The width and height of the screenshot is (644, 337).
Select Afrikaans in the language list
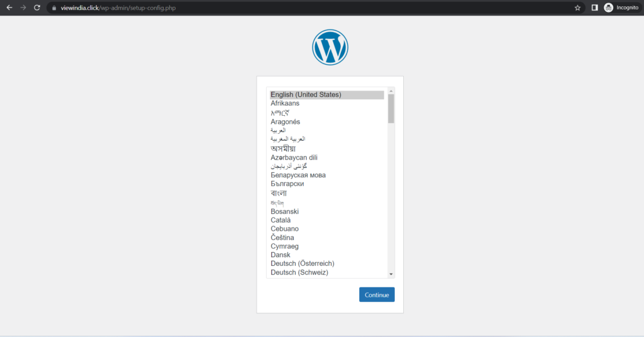point(327,104)
